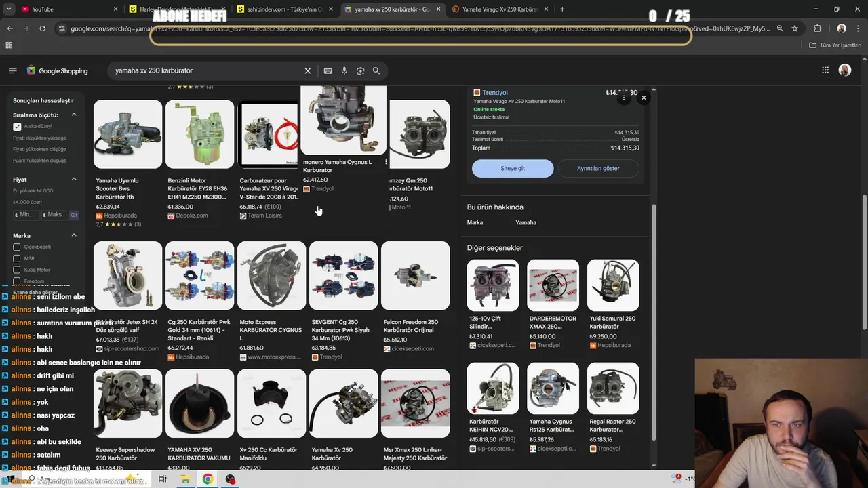Submit search with magnifier icon

[376, 70]
